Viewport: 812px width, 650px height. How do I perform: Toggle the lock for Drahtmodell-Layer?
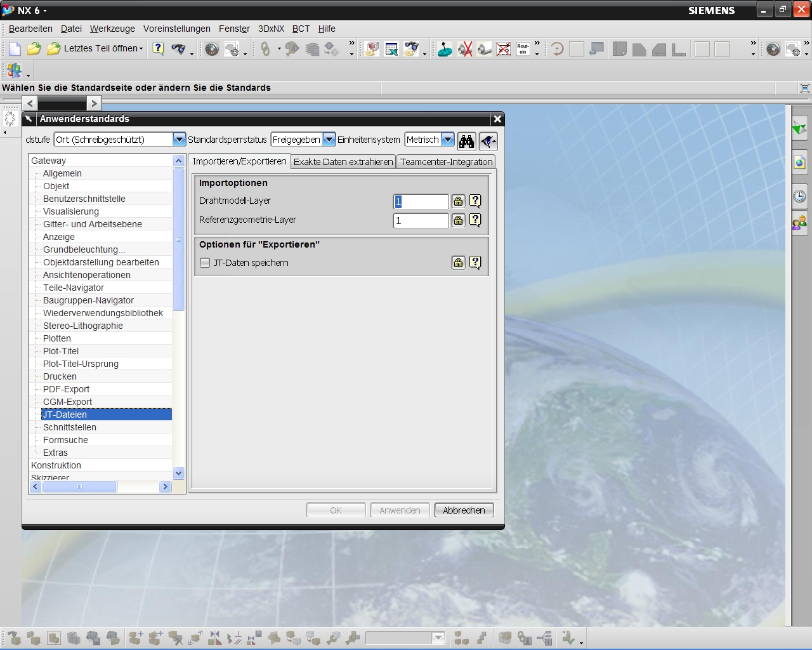[x=458, y=201]
